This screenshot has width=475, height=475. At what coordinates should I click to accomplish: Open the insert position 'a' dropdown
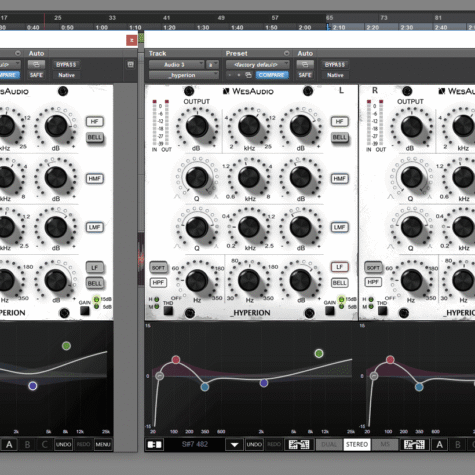212,64
